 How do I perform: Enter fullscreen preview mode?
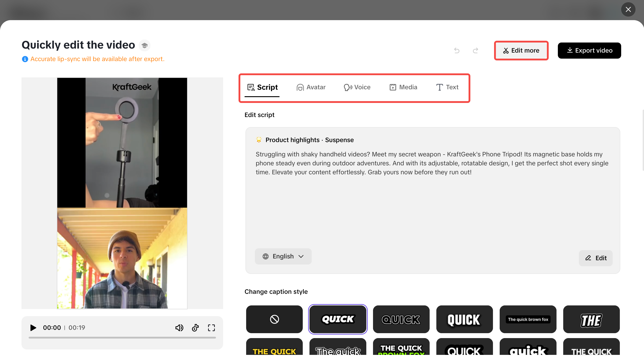[x=211, y=328]
